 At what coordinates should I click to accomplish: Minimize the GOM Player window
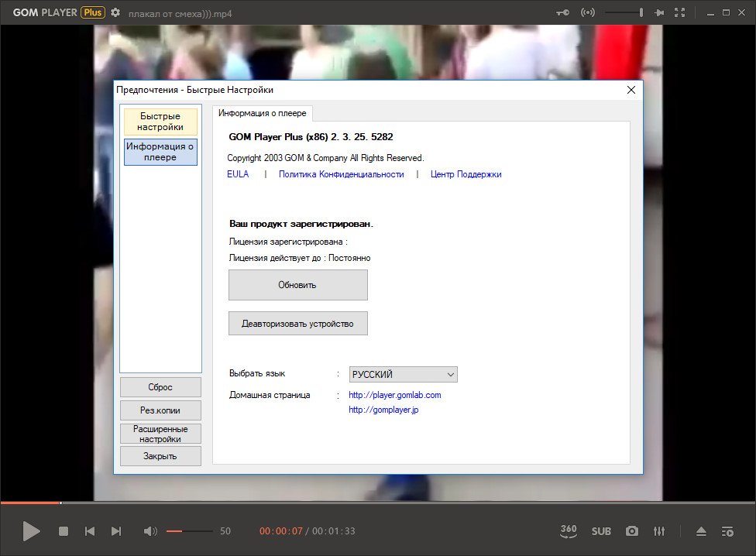pos(710,13)
